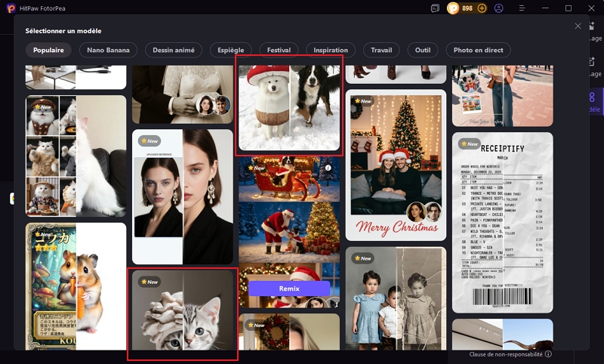
Task: Click the gold coin credits icon
Action: [453, 8]
